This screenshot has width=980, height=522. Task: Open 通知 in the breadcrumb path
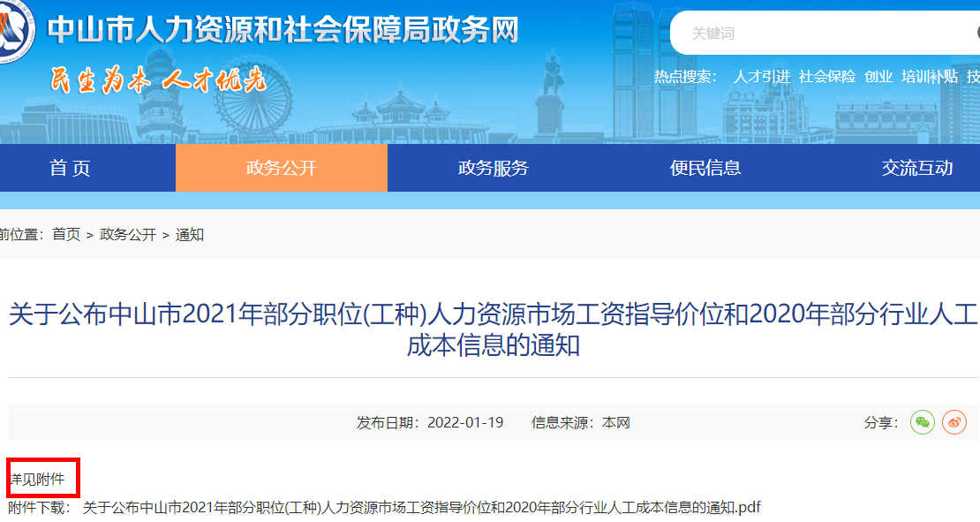190,234
